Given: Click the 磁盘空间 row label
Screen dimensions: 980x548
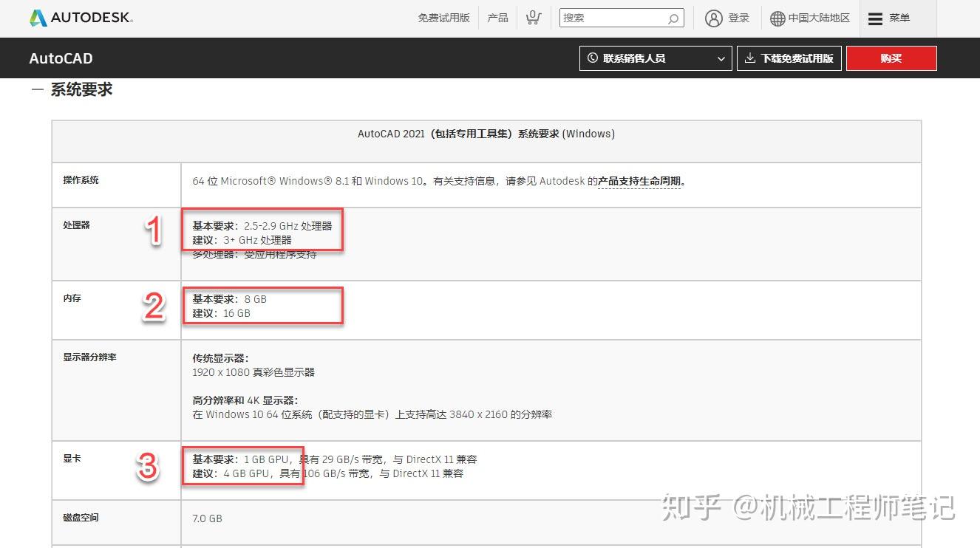Looking at the screenshot, I should point(81,518).
